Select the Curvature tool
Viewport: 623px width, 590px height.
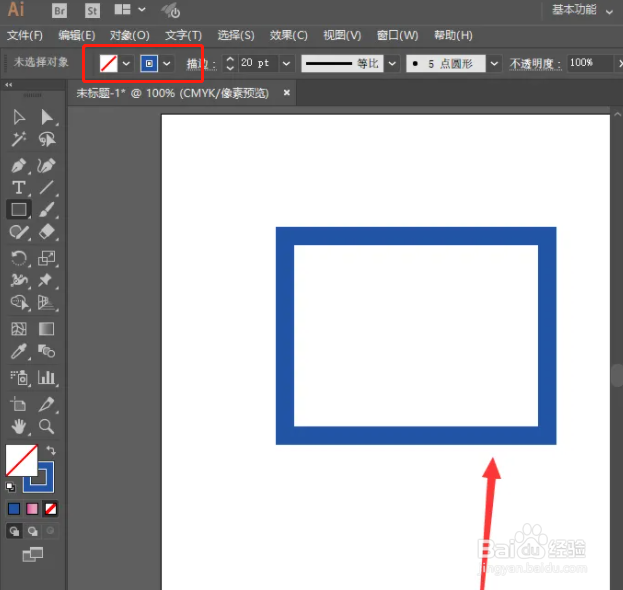tap(47, 166)
